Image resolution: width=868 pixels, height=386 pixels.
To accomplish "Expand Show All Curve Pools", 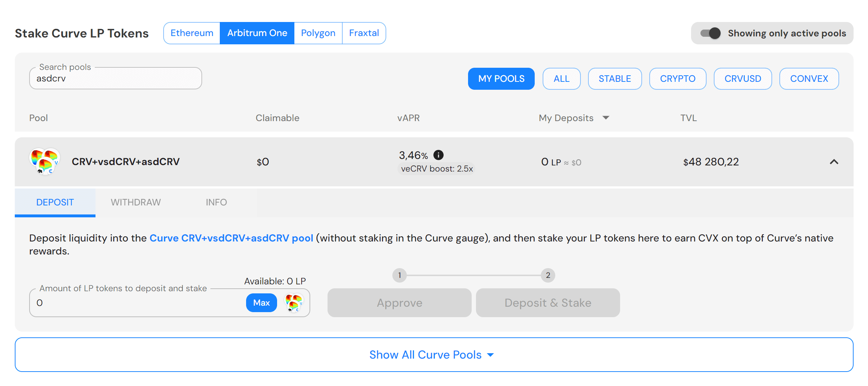I will pos(434,355).
